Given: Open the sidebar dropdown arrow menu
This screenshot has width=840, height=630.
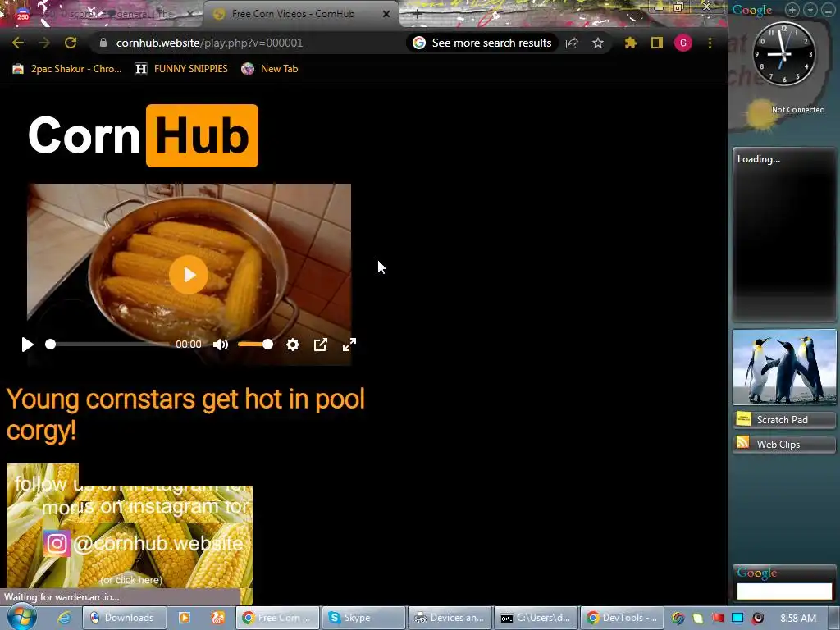Looking at the screenshot, I should point(810,10).
